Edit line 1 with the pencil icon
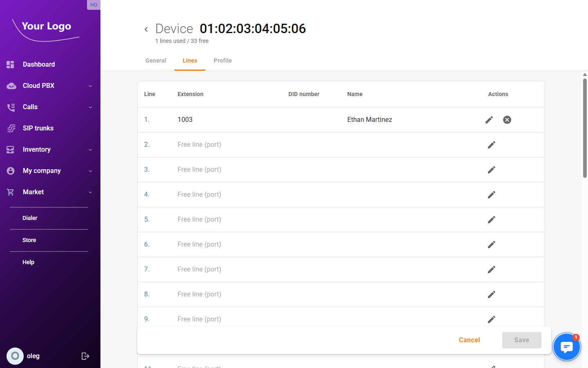Image resolution: width=588 pixels, height=368 pixels. (x=489, y=120)
